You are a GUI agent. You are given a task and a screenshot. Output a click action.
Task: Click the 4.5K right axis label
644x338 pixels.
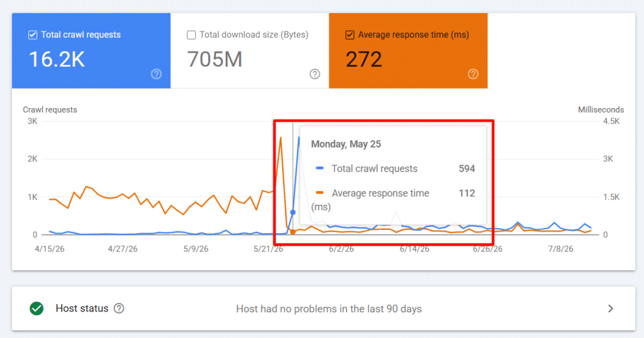click(611, 121)
